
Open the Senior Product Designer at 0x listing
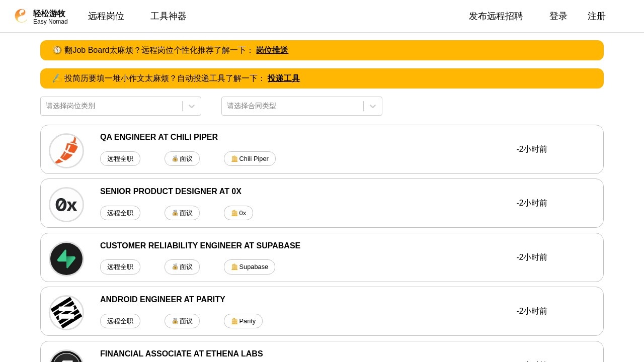tap(171, 192)
